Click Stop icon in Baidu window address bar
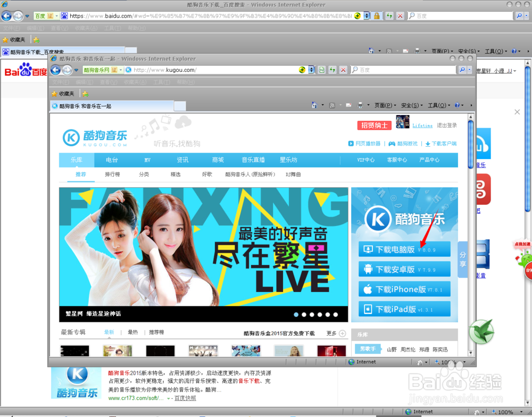 coord(401,16)
